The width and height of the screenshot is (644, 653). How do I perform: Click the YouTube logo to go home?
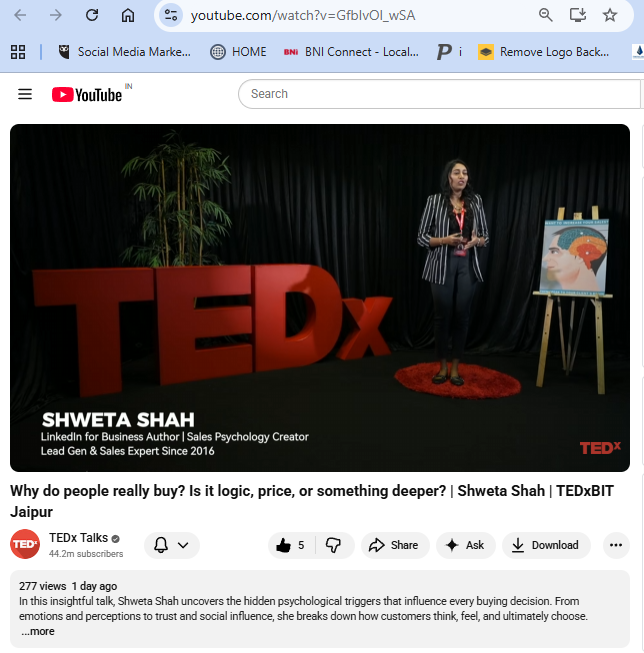click(x=87, y=95)
